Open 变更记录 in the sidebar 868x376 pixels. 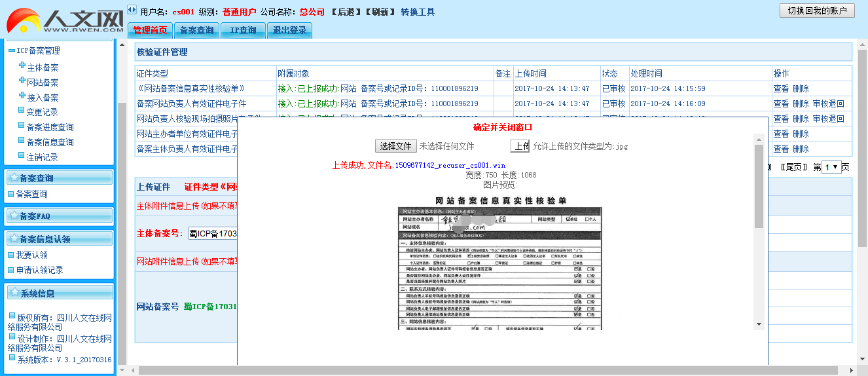(x=42, y=112)
